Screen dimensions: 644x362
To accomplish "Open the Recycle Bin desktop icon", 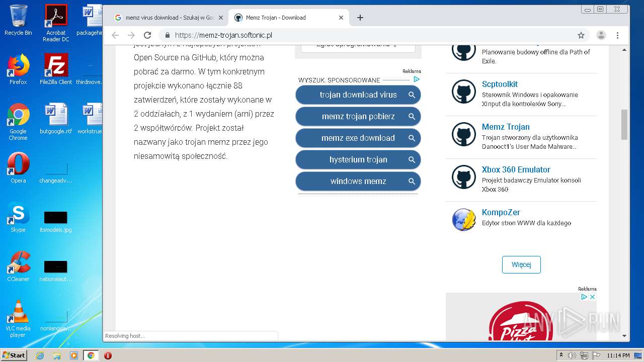I will (18, 20).
